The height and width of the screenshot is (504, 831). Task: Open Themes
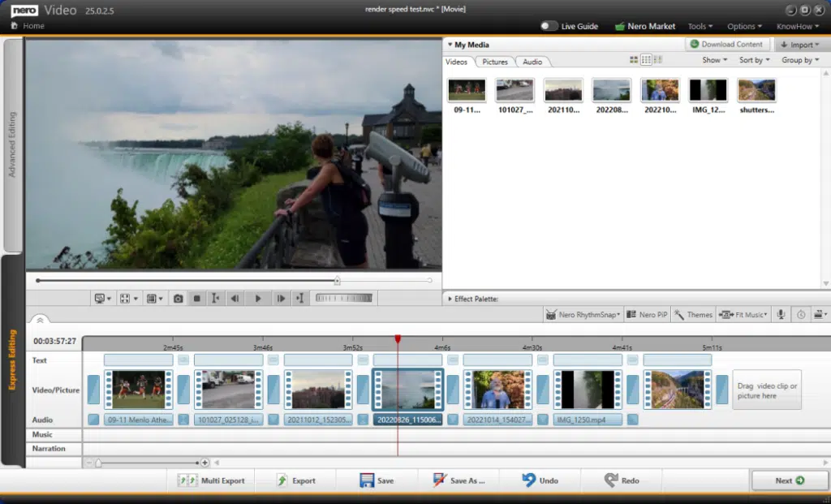coord(694,314)
